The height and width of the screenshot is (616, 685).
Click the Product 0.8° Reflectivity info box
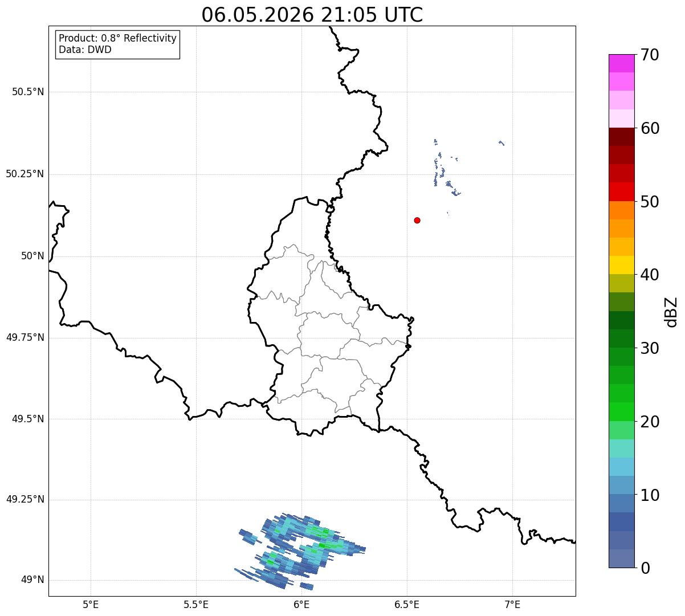tap(118, 44)
